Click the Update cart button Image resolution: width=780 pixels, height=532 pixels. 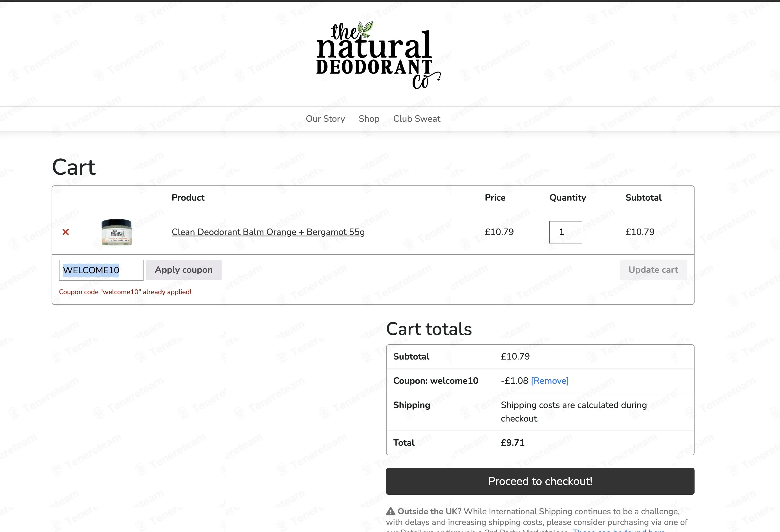tap(653, 270)
